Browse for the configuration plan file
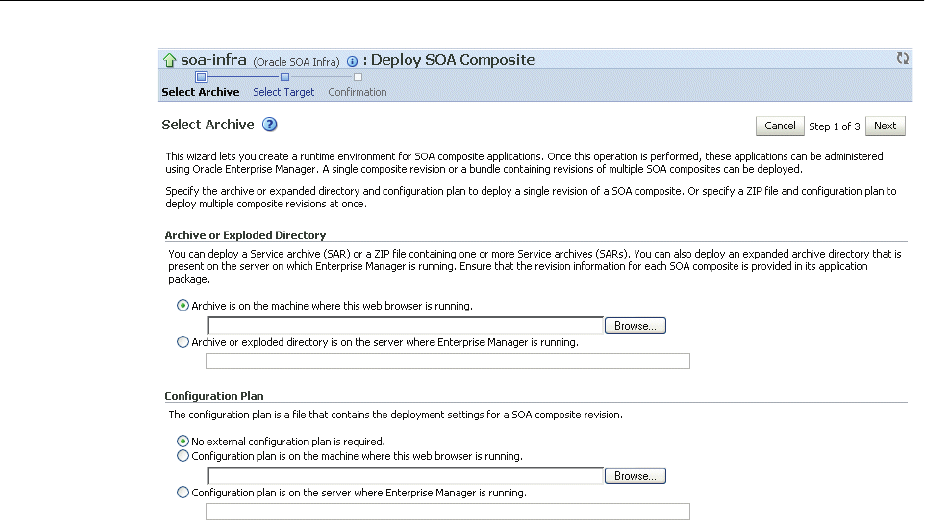The width and height of the screenshot is (925, 521). point(635,476)
